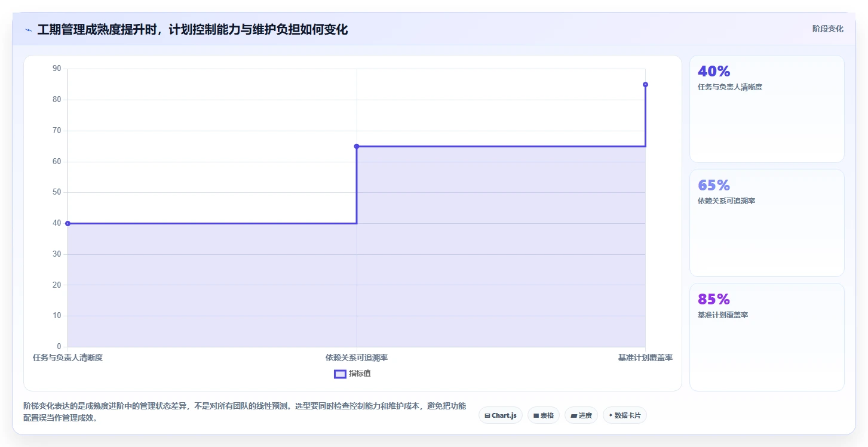Click the 85% card value
868x447 pixels.
[714, 299]
